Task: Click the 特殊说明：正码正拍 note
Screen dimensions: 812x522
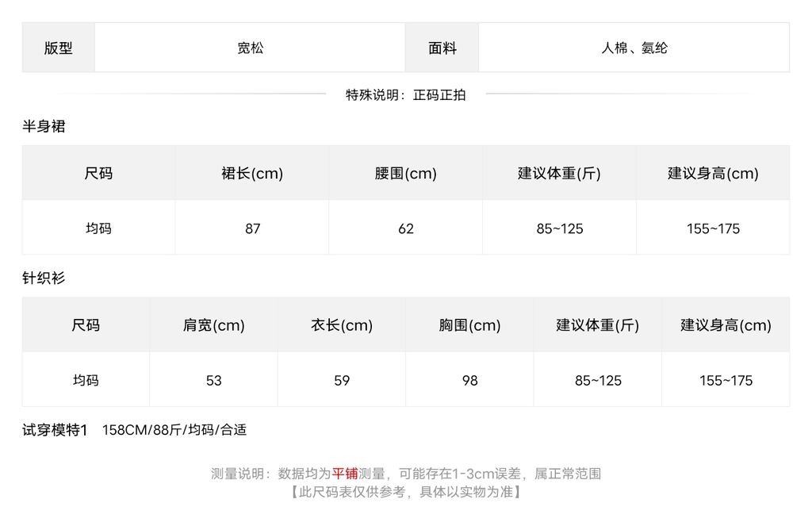Action: 405,94
